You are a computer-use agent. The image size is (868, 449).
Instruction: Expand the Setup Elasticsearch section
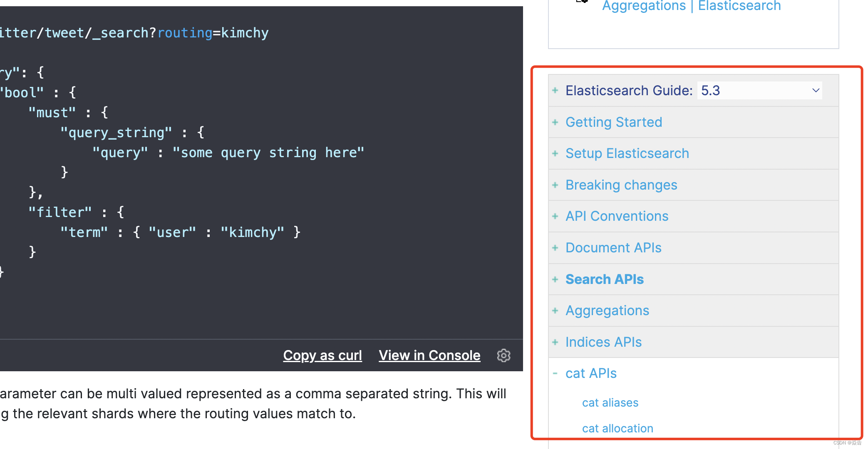(x=556, y=153)
